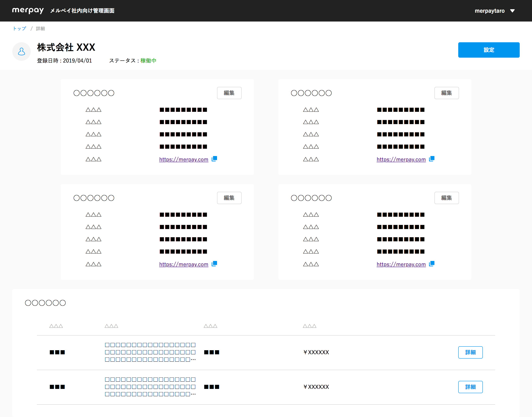Open merpay.com link in bottom-left card
Screen dimensions: 532x417
click(x=184, y=264)
